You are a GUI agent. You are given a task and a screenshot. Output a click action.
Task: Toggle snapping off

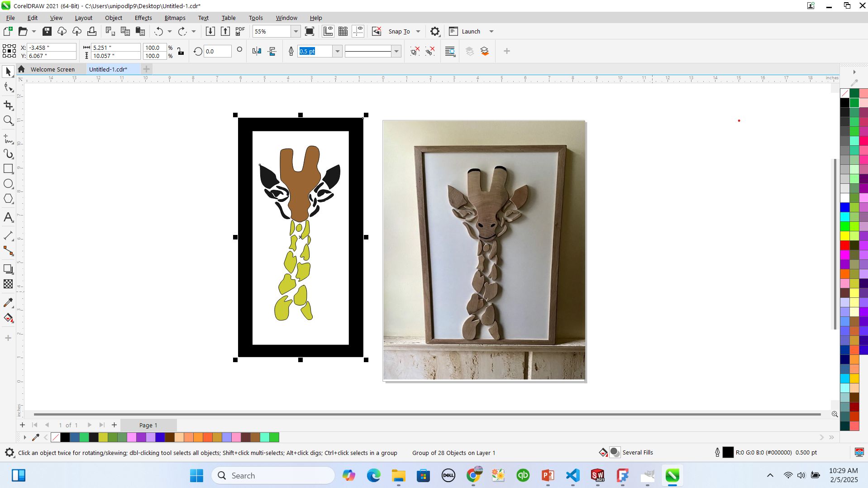tap(377, 31)
